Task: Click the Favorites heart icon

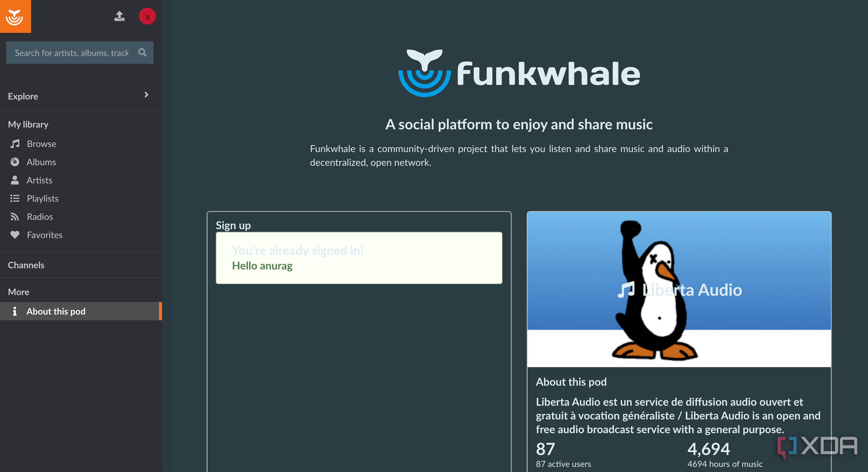Action: tap(15, 235)
